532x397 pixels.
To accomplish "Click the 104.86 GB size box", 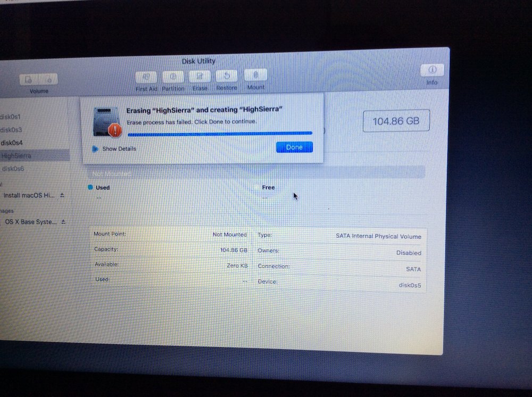I will pyautogui.click(x=396, y=121).
